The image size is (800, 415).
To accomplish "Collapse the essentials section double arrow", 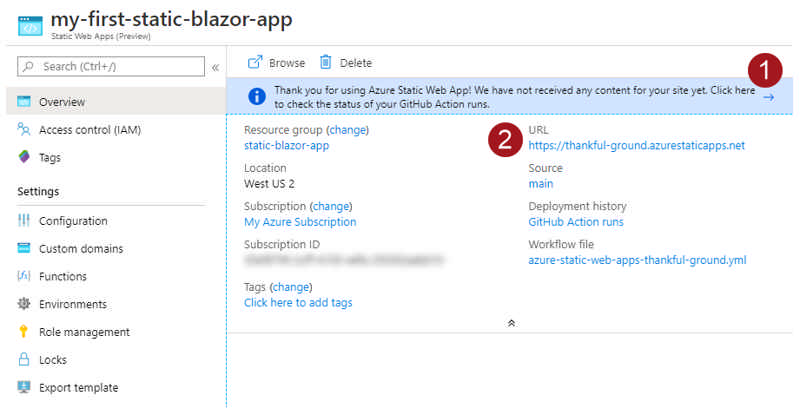I will (511, 323).
